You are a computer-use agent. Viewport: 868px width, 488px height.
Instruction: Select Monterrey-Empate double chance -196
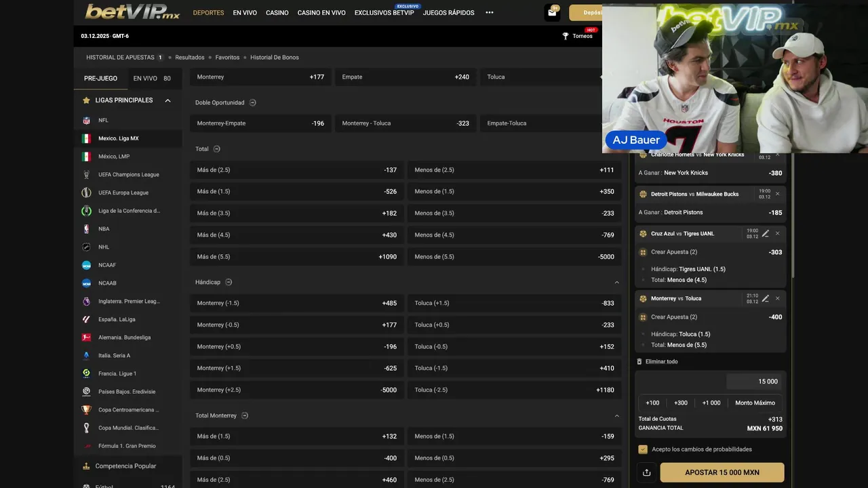(x=260, y=123)
